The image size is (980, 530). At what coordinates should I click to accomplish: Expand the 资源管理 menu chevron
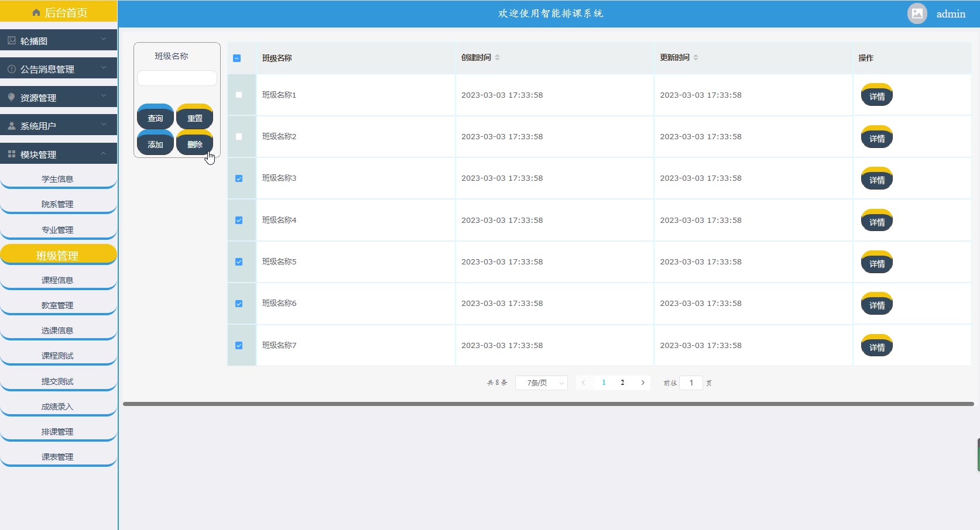pos(104,95)
